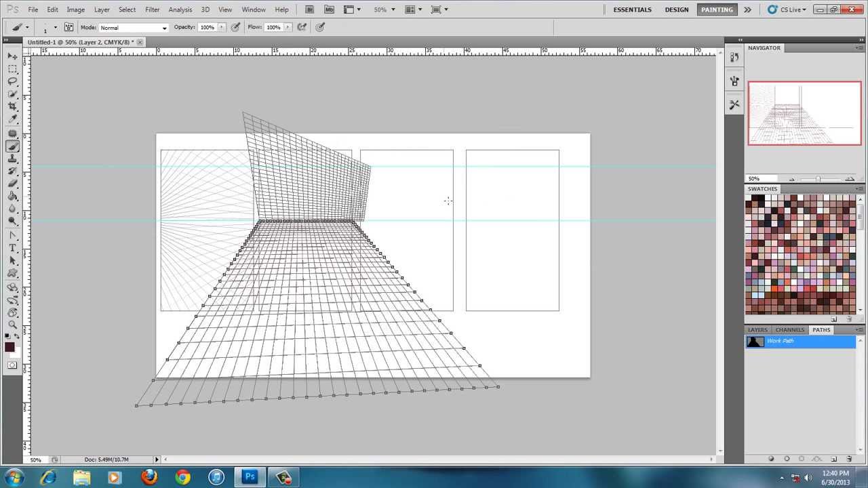
Task: Select the Eraser tool
Action: point(12,184)
